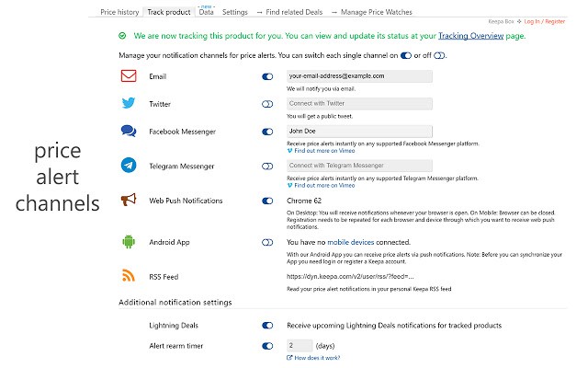Image resolution: width=588 pixels, height=368 pixels.
Task: Switch to the Settings tab
Action: [x=235, y=13]
